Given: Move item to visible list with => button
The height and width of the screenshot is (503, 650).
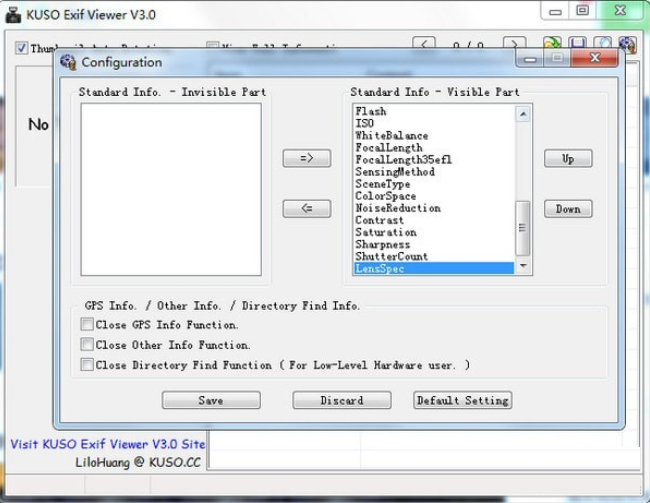Looking at the screenshot, I should [x=307, y=158].
